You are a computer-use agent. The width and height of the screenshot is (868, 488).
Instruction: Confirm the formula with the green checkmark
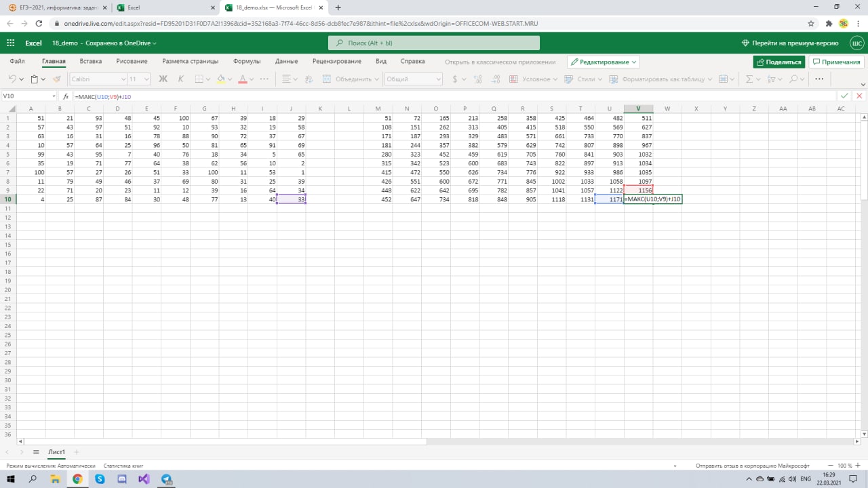click(844, 96)
